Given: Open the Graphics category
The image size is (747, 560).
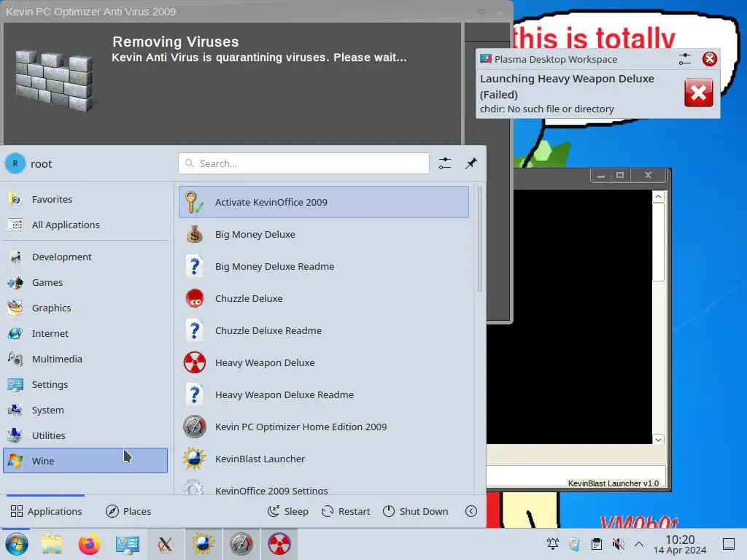Looking at the screenshot, I should pyautogui.click(x=85, y=308).
